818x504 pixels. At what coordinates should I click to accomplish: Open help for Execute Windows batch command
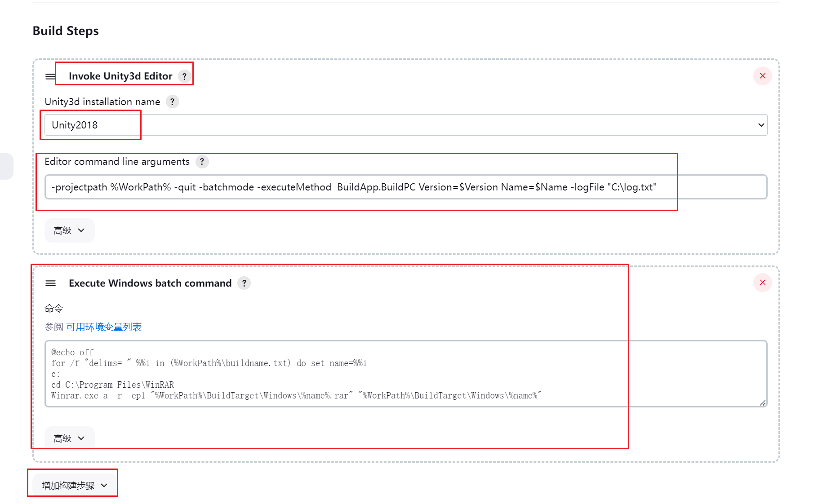point(244,283)
